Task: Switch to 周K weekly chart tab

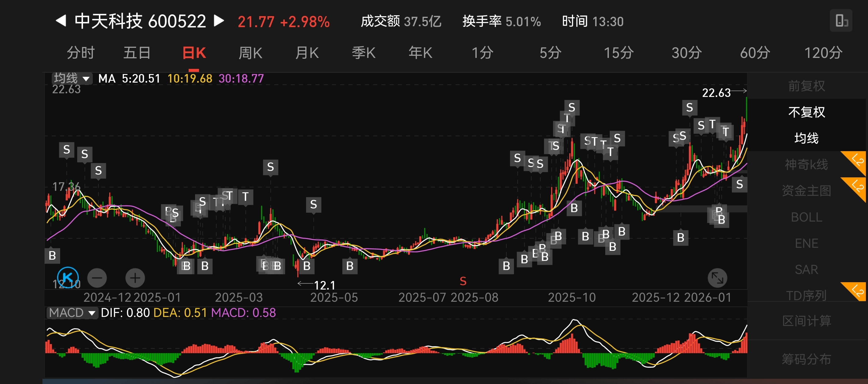Action: [x=250, y=53]
